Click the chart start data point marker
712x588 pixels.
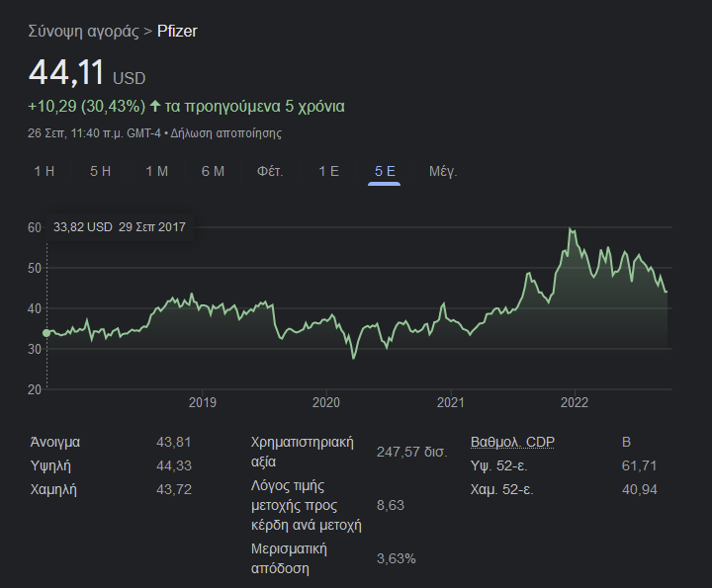46,333
